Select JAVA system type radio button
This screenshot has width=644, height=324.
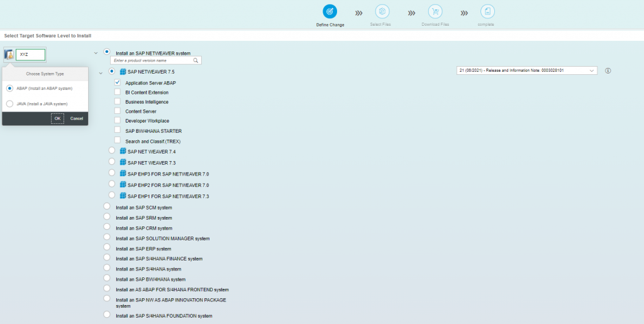pos(10,104)
